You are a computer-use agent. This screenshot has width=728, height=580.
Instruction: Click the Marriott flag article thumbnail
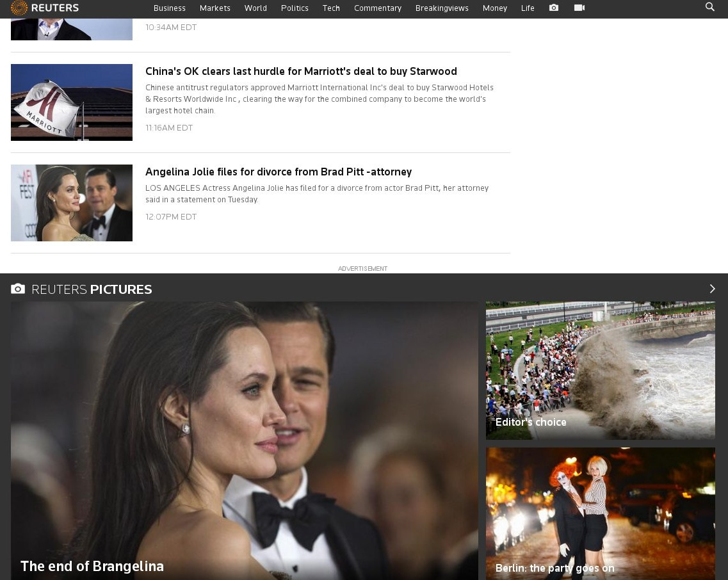pyautogui.click(x=72, y=102)
